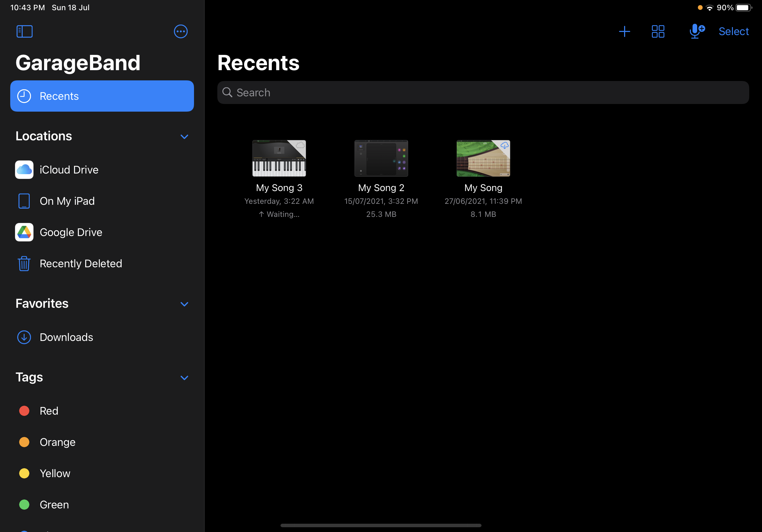Screen dimensions: 762x532
Task: Open My Song guitar thumbnail
Action: (483, 158)
